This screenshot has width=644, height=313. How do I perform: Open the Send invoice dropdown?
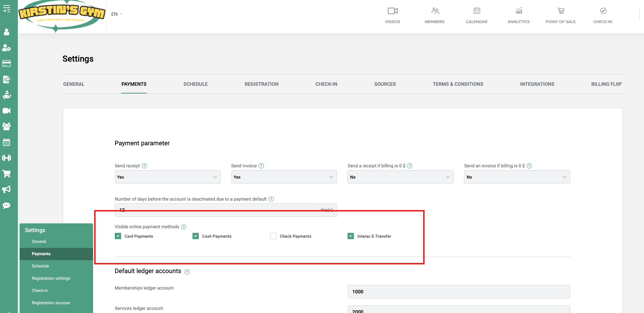pyautogui.click(x=284, y=177)
